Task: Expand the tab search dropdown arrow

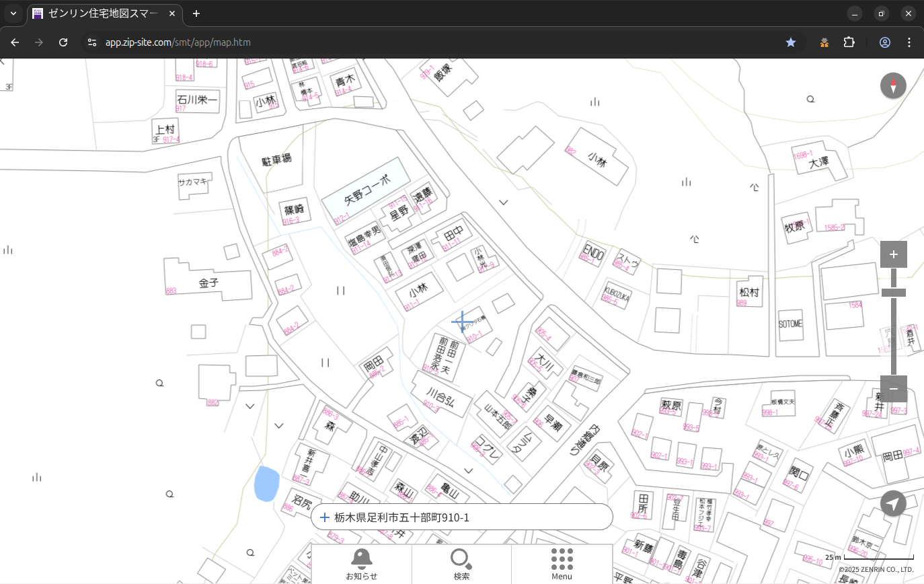Action: tap(13, 13)
